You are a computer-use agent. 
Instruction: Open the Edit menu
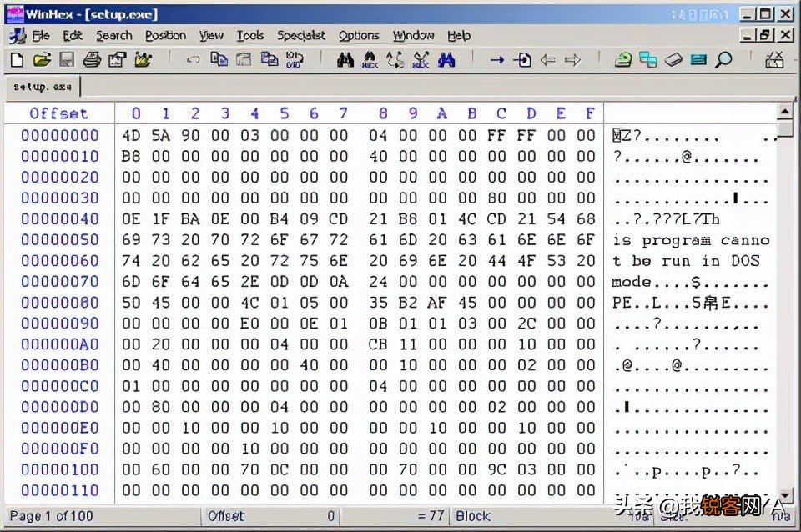pos(73,36)
